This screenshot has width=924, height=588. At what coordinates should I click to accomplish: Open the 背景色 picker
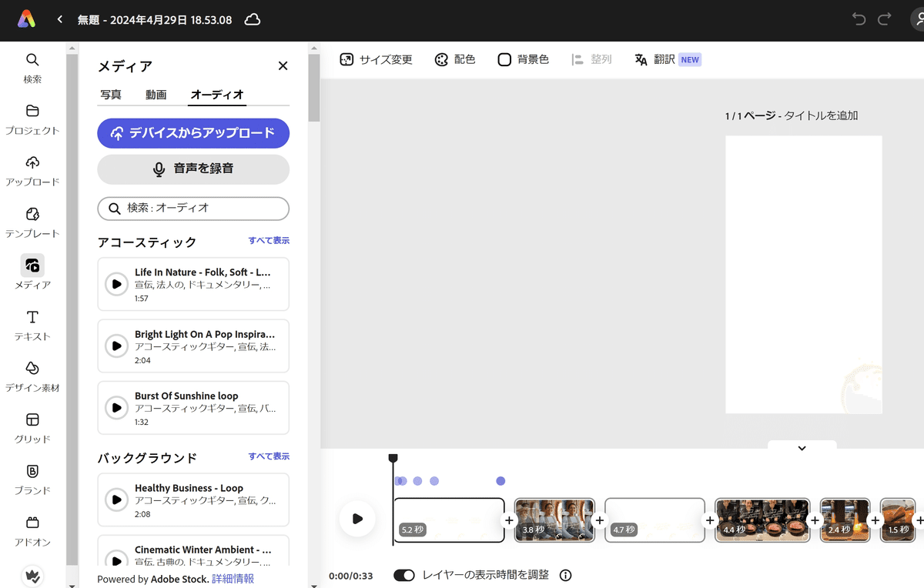tap(523, 59)
